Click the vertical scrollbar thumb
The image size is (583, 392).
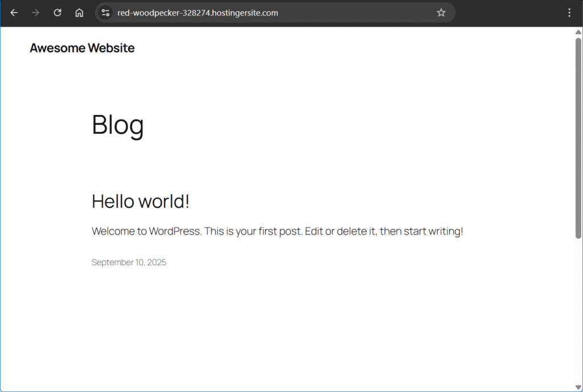click(x=578, y=137)
